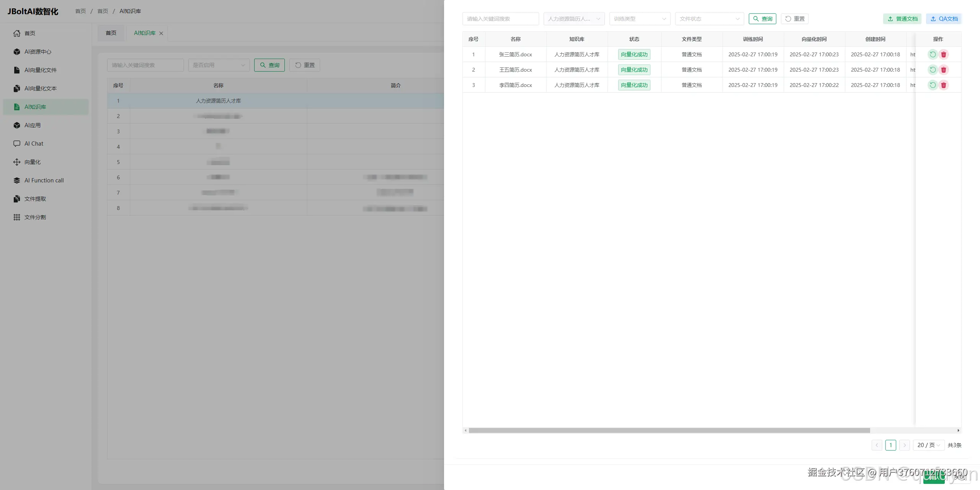This screenshot has height=490, width=980.
Task: Click the horizontal scrollbar under the table
Action: (669, 430)
